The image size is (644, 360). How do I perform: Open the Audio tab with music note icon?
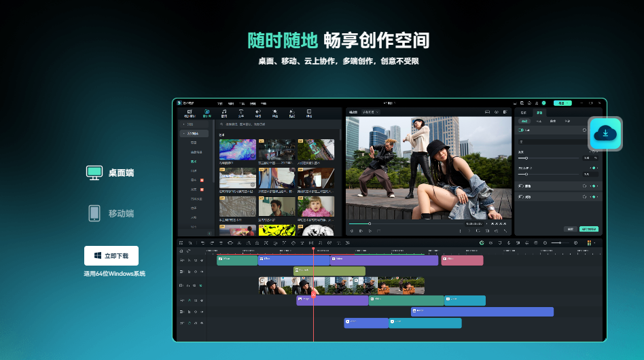pos(224,113)
